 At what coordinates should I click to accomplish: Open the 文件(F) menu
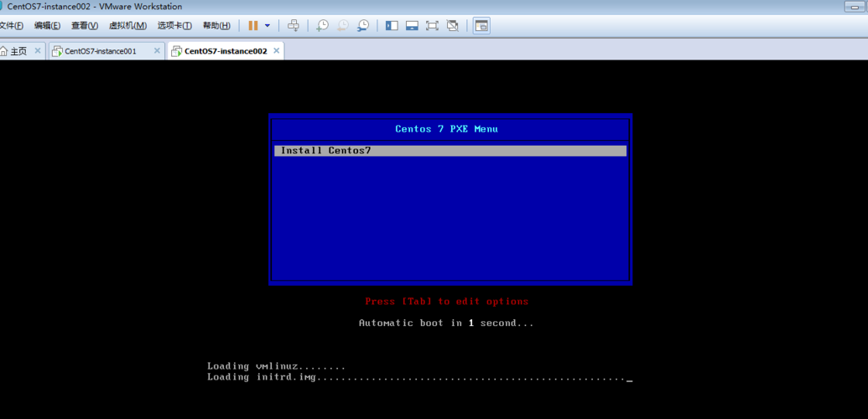click(11, 26)
